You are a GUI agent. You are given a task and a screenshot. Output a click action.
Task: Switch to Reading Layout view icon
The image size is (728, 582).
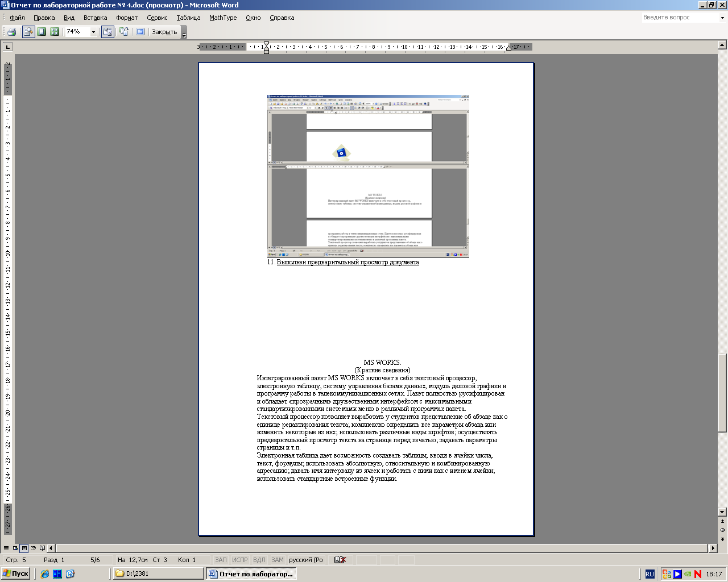[x=43, y=548]
